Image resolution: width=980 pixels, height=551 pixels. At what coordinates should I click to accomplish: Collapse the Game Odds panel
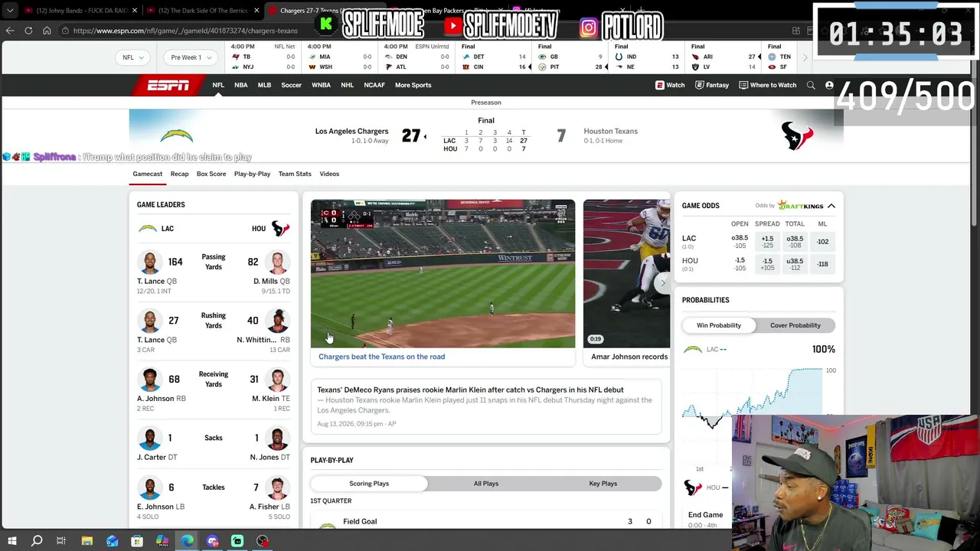tap(831, 206)
